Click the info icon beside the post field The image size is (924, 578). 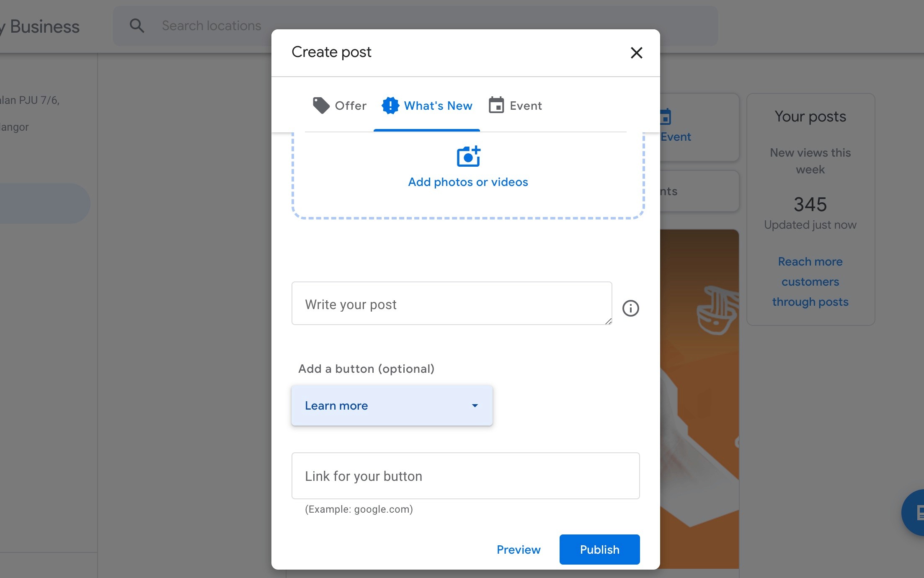click(x=630, y=308)
